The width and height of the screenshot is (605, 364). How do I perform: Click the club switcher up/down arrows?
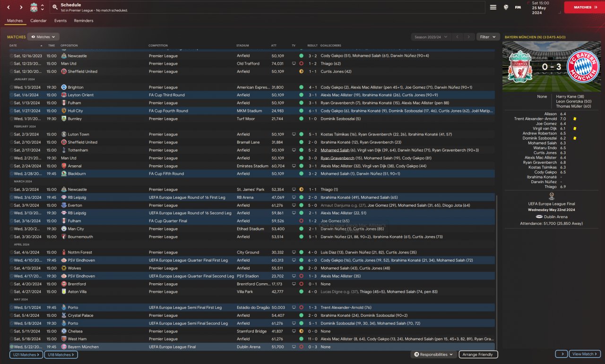[43, 8]
